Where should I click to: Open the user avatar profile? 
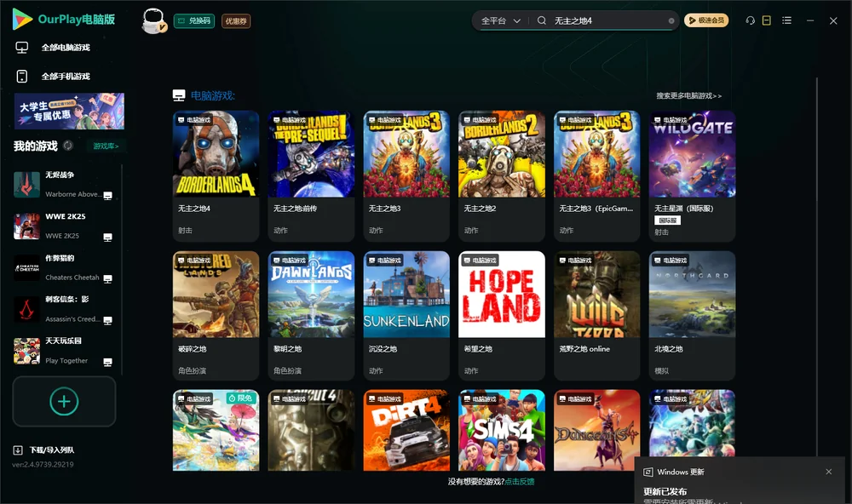coord(153,20)
